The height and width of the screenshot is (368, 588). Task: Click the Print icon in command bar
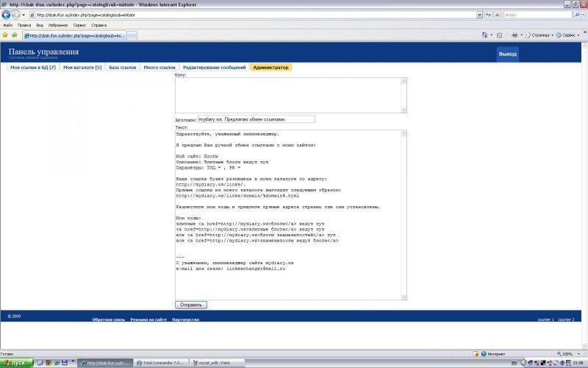tap(515, 35)
